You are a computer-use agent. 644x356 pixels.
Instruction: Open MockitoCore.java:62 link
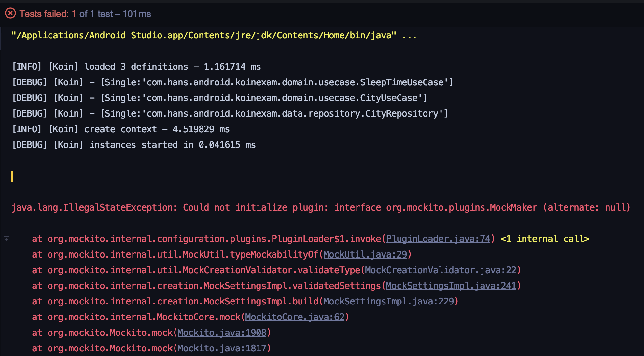(x=295, y=317)
